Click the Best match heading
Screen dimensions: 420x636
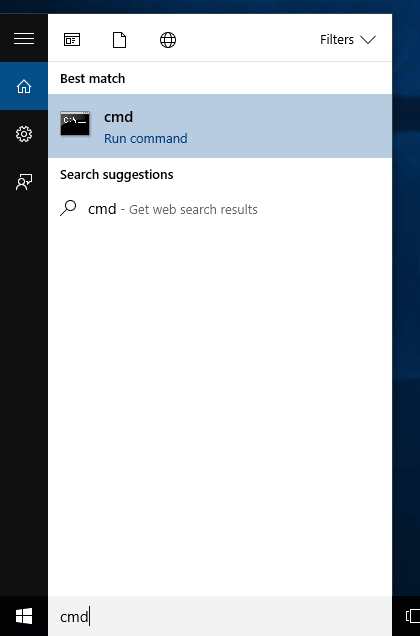(93, 78)
